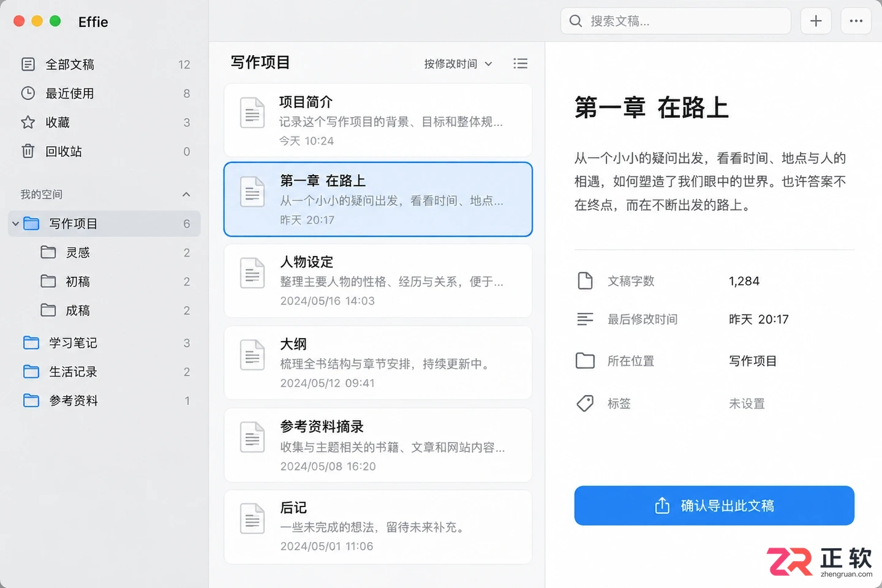Click the count 12 beside 全部文稿

coord(184,65)
